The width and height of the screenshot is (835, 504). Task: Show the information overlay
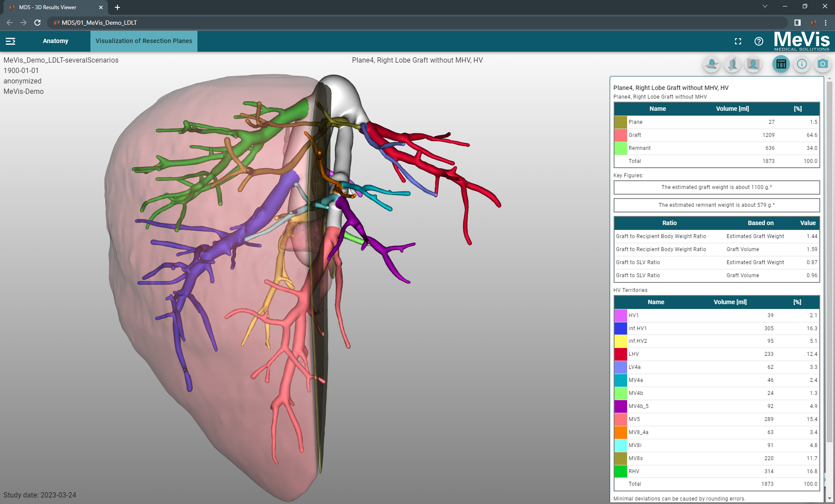(x=802, y=64)
